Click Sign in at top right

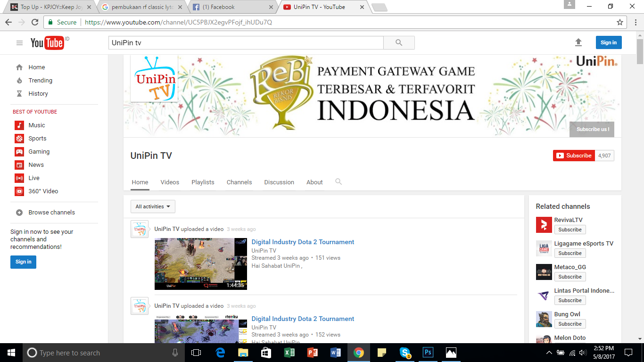point(608,42)
